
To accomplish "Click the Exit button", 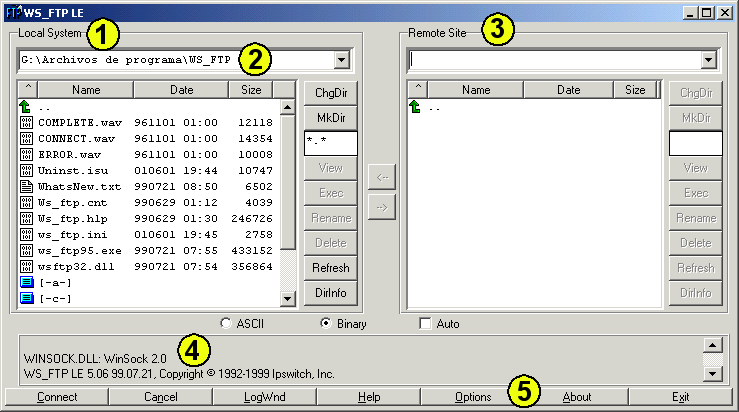I will coord(681,397).
